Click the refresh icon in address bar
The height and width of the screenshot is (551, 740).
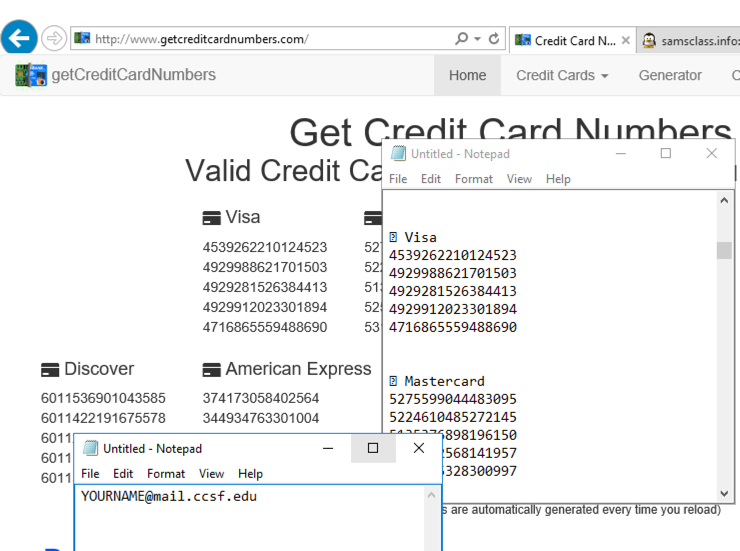[494, 38]
